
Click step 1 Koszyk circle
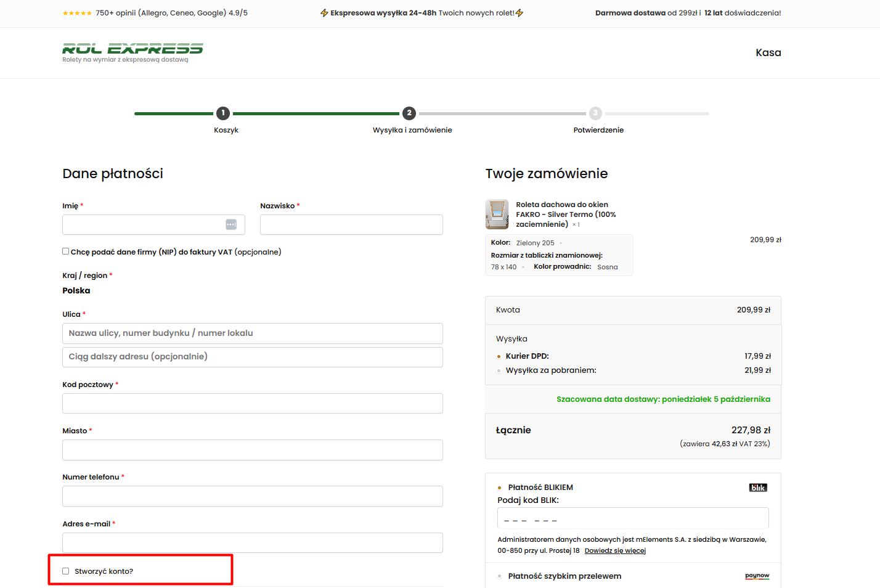[x=223, y=113]
